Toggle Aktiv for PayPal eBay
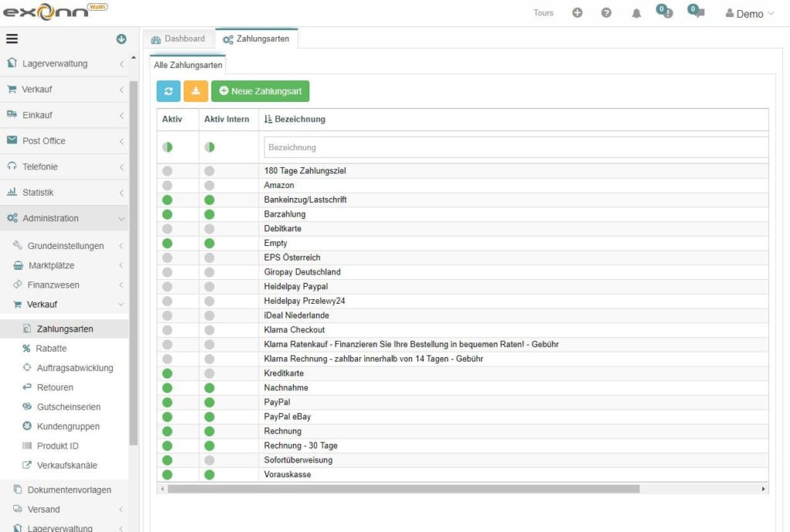This screenshot has height=532, width=790. pos(167,417)
